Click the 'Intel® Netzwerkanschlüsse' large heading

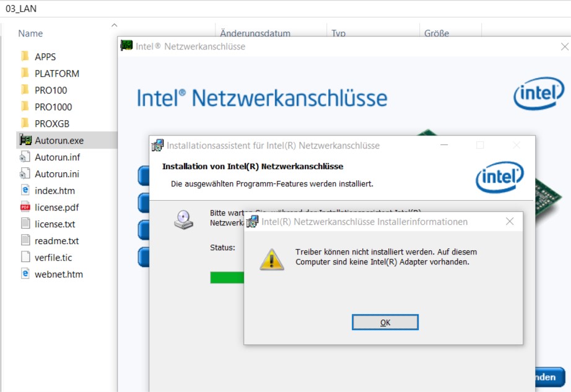click(x=262, y=98)
